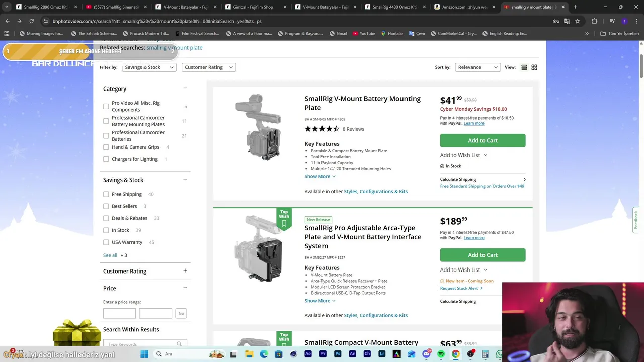The width and height of the screenshot is (644, 362).
Task: Enable Deals & Rebates filter
Action: pos(106,218)
